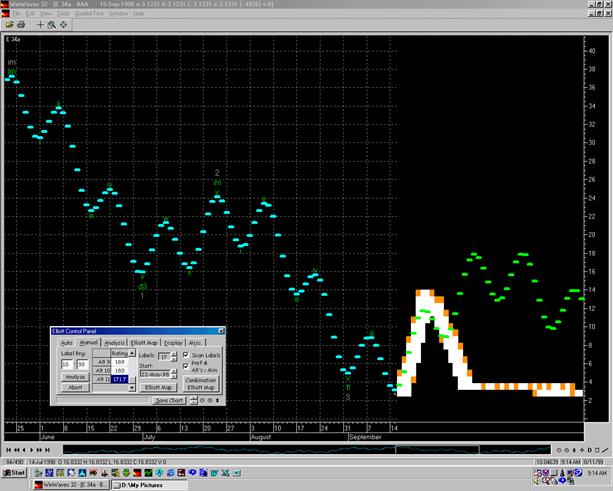Click the Labels spinner arrows
Screen dimensions: 613x491
[x=173, y=356]
